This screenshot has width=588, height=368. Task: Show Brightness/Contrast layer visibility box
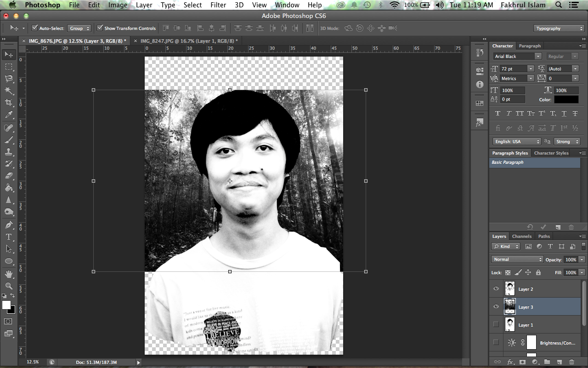tap(496, 343)
